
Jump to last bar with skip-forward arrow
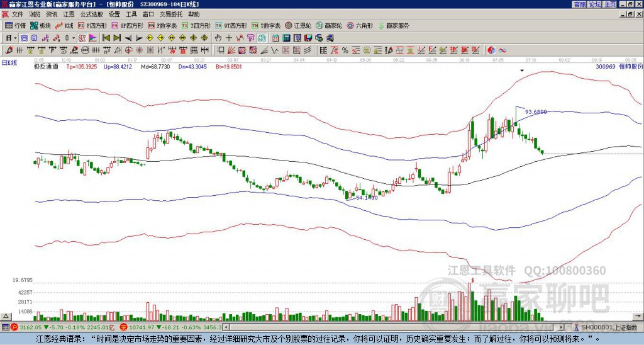pos(116,38)
